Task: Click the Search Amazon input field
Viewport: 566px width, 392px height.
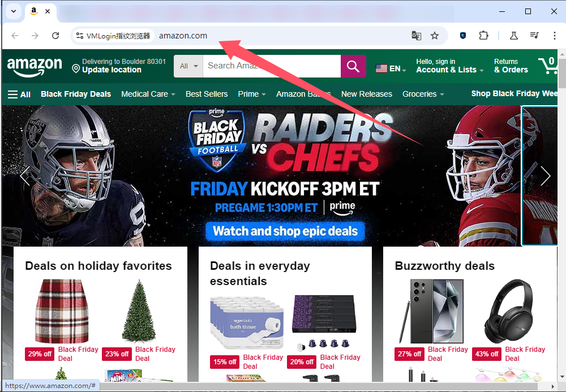Action: (272, 66)
